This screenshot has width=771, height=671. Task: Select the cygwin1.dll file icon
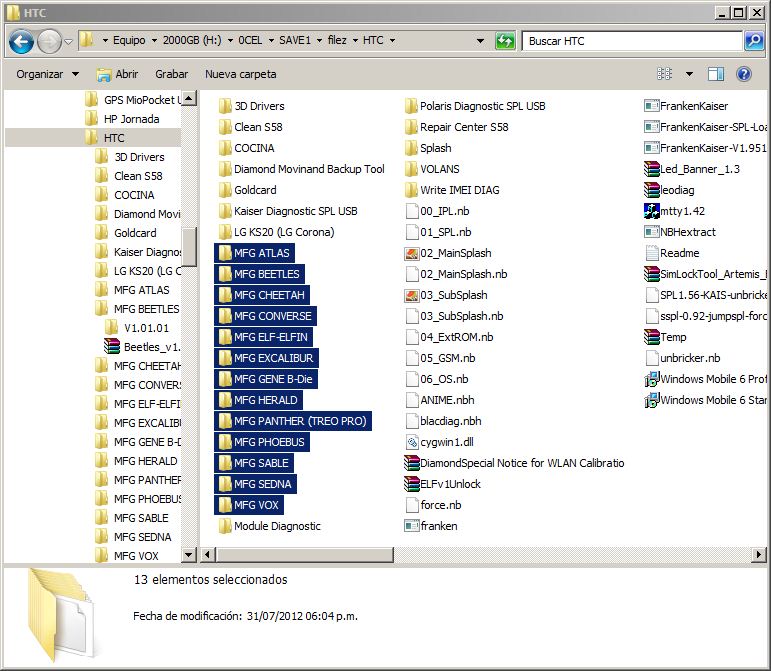tap(412, 442)
